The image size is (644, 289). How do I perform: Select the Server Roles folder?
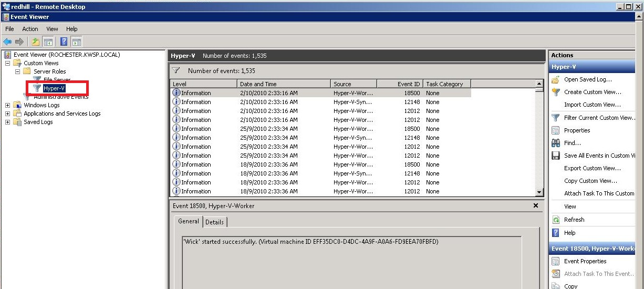coord(50,71)
